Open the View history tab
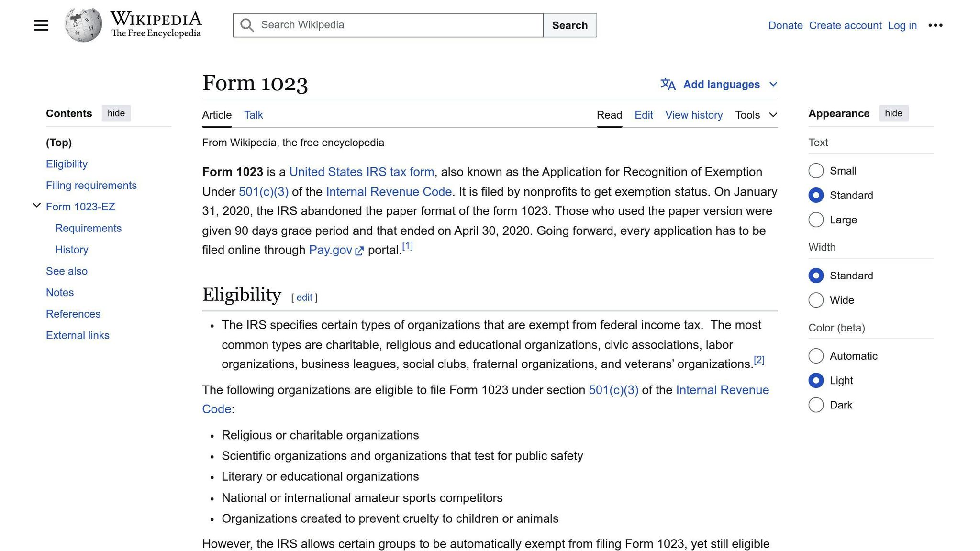This screenshot has height=551, width=980. tap(694, 115)
